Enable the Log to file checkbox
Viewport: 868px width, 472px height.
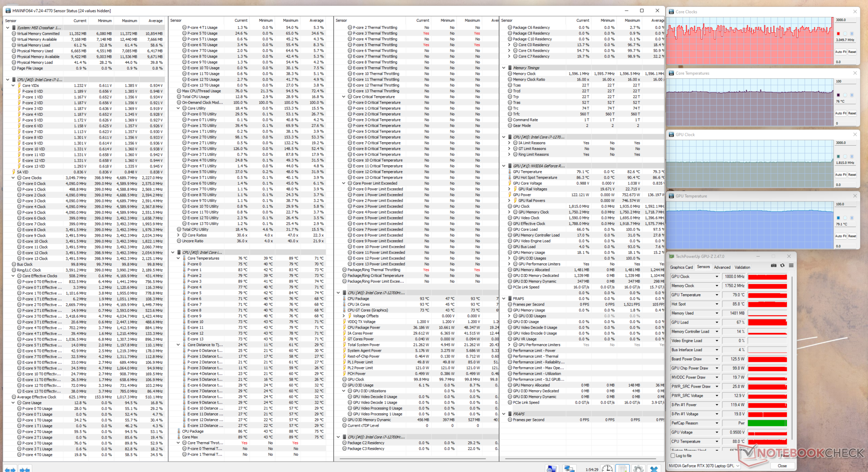(x=673, y=456)
